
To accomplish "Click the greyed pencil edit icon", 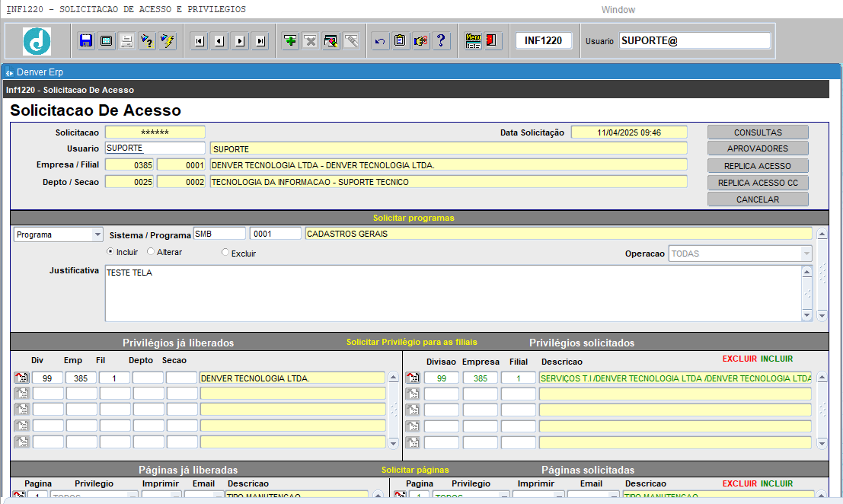I will pos(351,41).
